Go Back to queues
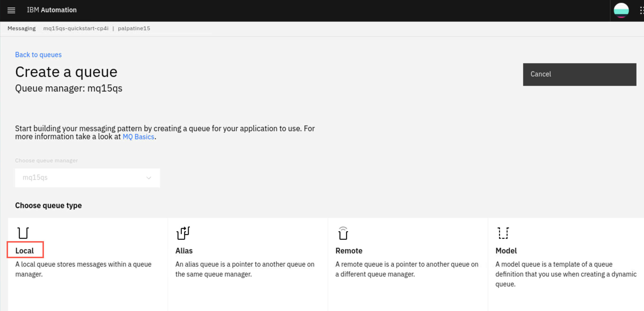The height and width of the screenshot is (311, 644). pos(38,55)
